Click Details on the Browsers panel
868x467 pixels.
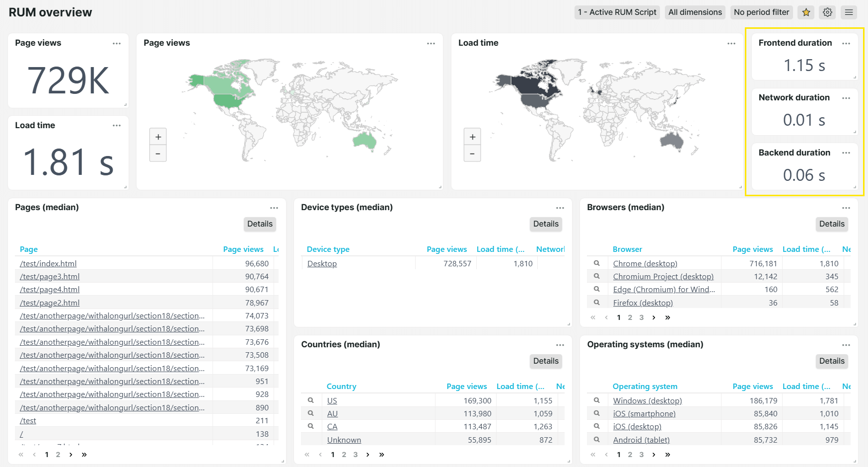tap(832, 224)
